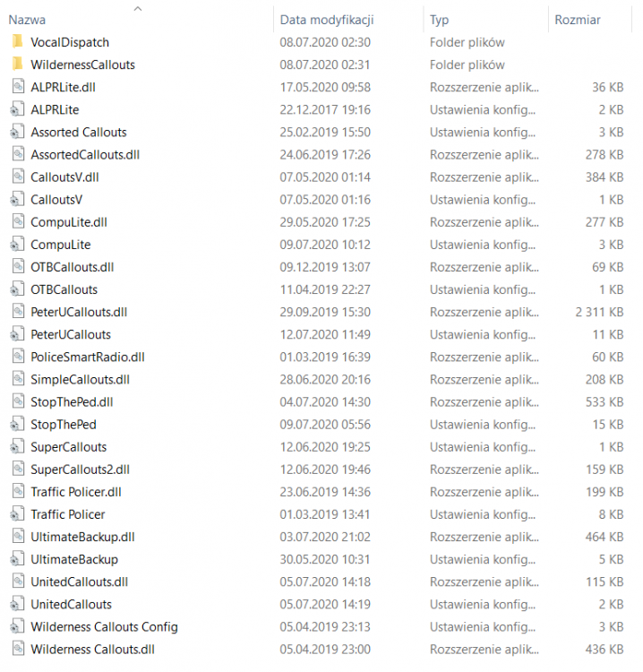
Task: Click the size value 384 KB
Action: (x=604, y=177)
